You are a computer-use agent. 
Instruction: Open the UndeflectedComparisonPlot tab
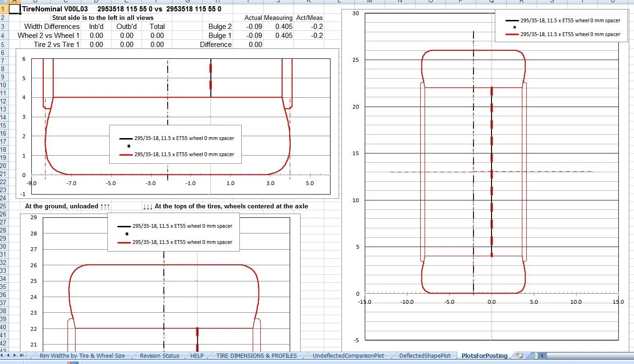tap(348, 355)
